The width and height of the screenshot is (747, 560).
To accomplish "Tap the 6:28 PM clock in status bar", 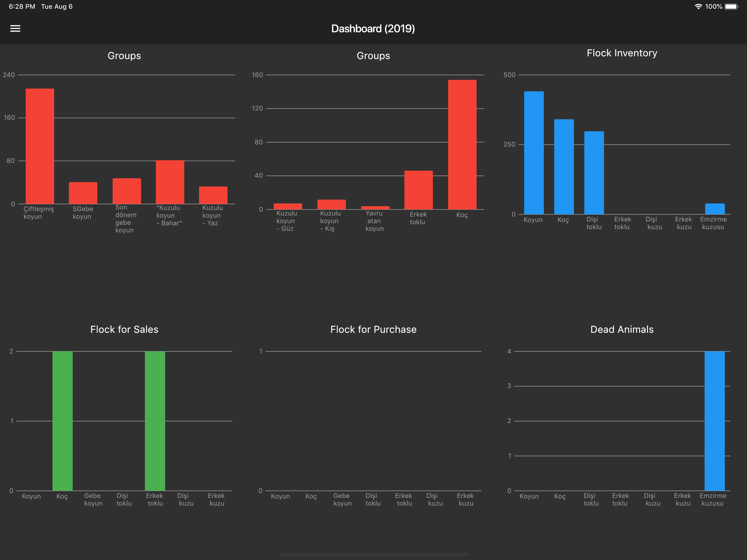I will click(x=22, y=6).
